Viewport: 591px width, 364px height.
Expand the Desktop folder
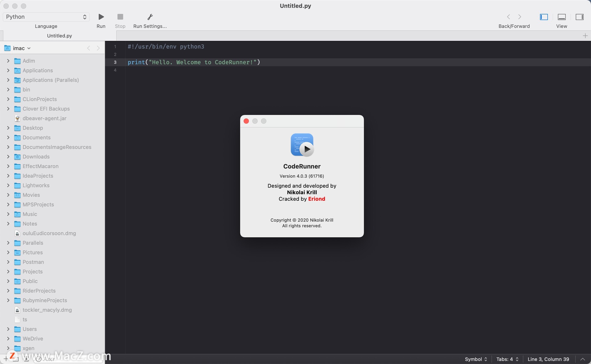(x=8, y=128)
